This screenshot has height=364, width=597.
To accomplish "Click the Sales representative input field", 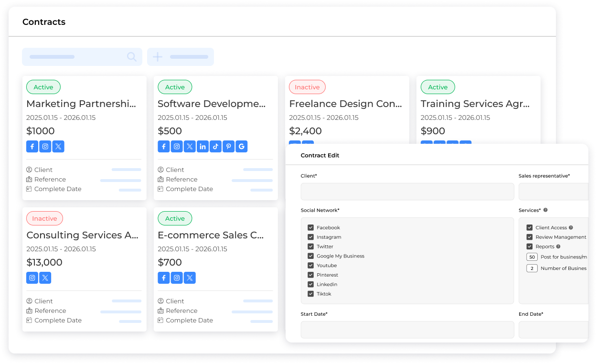I will click(554, 192).
